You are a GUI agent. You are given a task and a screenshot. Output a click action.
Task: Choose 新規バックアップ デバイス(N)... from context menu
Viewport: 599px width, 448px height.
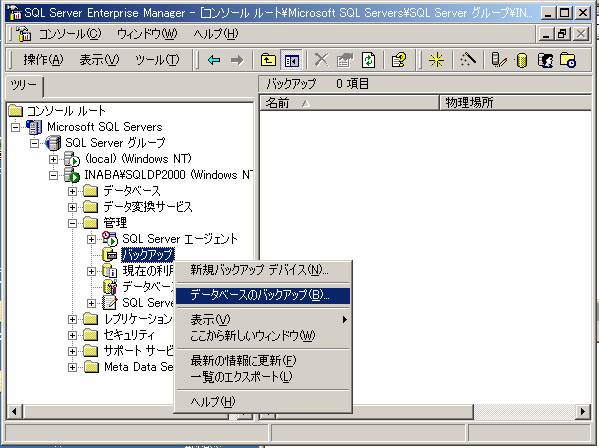click(x=263, y=270)
